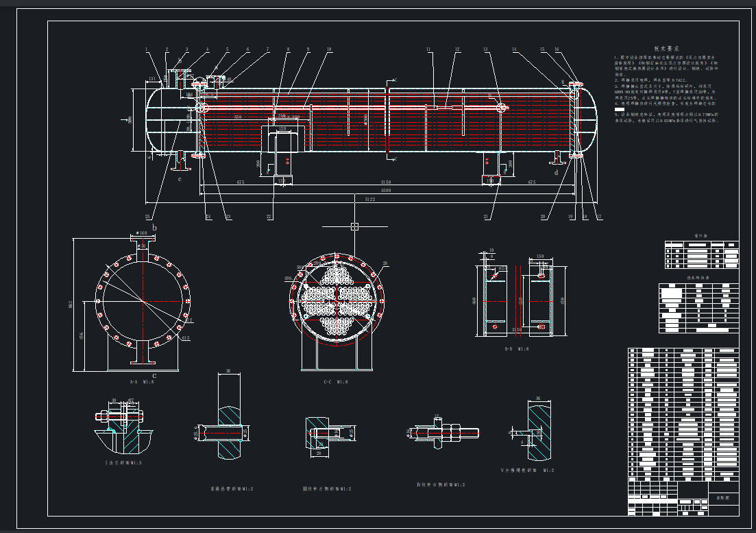Click the 技术要求 heading text

pos(666,49)
